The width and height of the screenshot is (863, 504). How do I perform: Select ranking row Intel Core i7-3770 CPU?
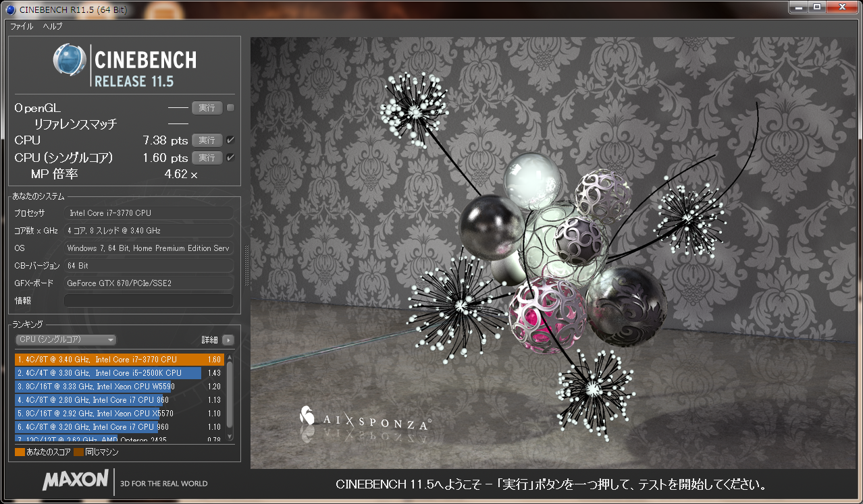(119, 360)
